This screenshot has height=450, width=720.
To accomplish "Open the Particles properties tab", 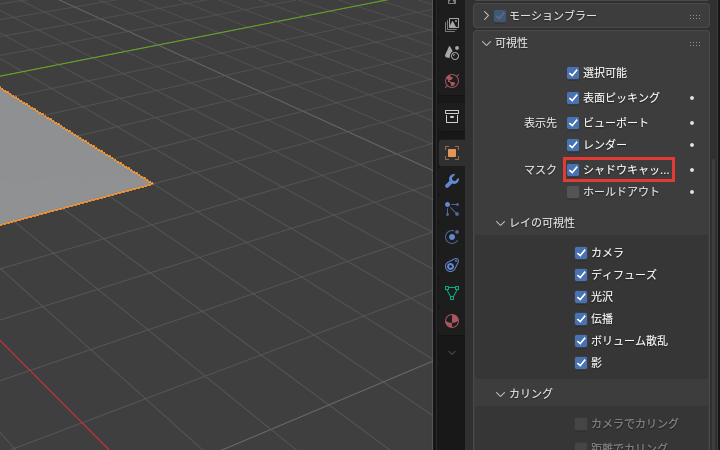I will pyautogui.click(x=452, y=209).
